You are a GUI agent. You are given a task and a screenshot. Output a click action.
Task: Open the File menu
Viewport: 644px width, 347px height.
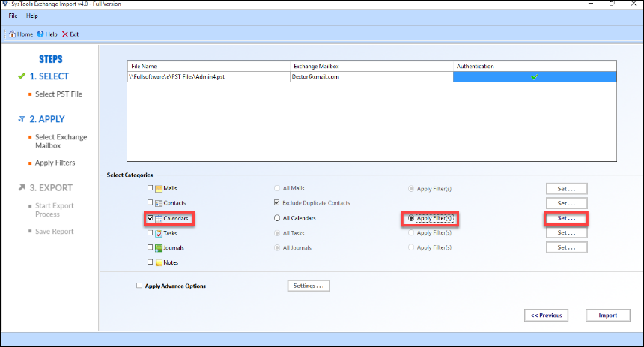(x=13, y=16)
